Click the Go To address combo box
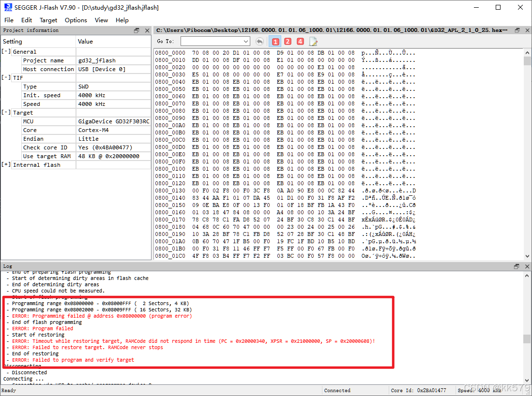Viewport: 532px width, 396px height. [x=215, y=41]
